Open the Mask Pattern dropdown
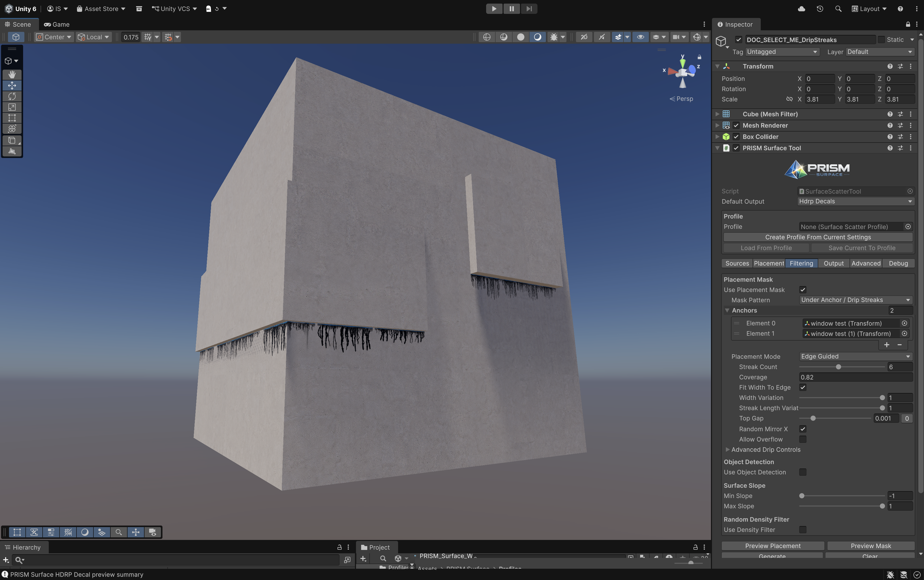 (x=856, y=300)
